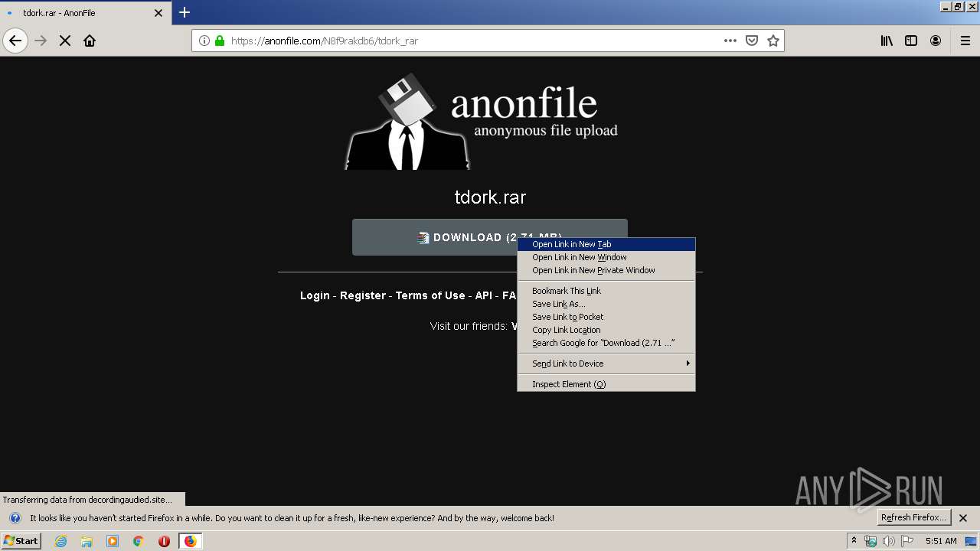Select the tdork.rar - AnonFile tab

coord(84,13)
